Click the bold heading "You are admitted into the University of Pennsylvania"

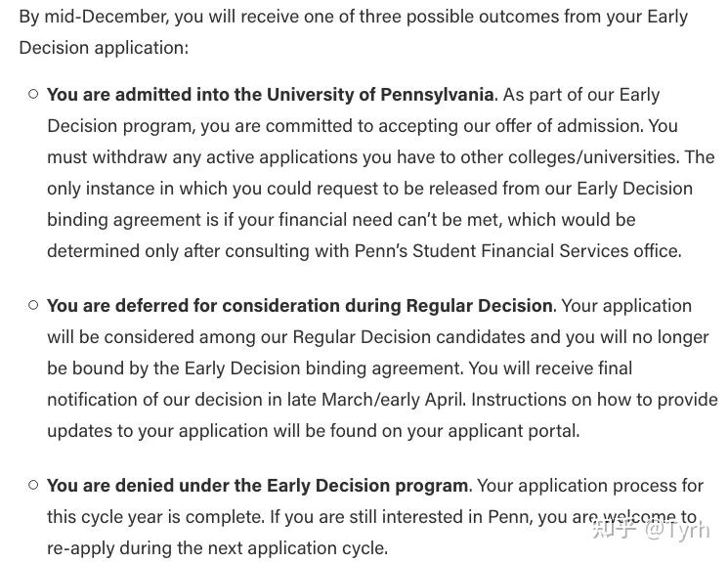pos(270,95)
